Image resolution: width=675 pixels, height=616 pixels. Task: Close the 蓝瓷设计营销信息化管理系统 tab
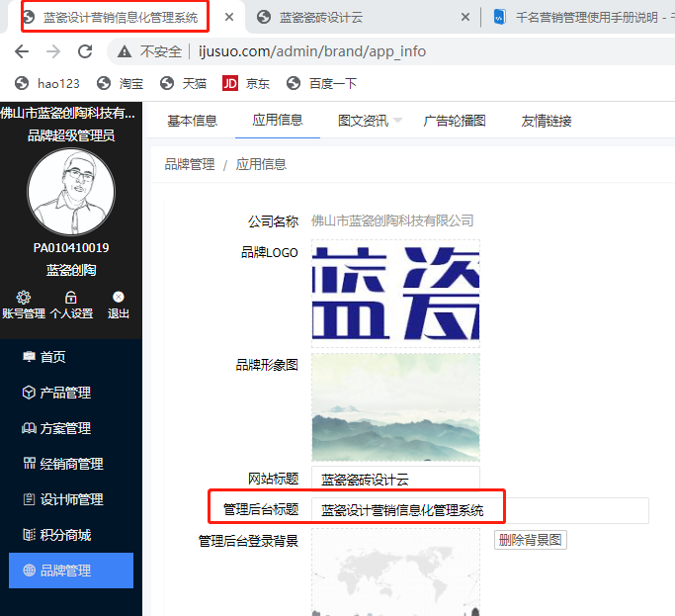point(229,17)
